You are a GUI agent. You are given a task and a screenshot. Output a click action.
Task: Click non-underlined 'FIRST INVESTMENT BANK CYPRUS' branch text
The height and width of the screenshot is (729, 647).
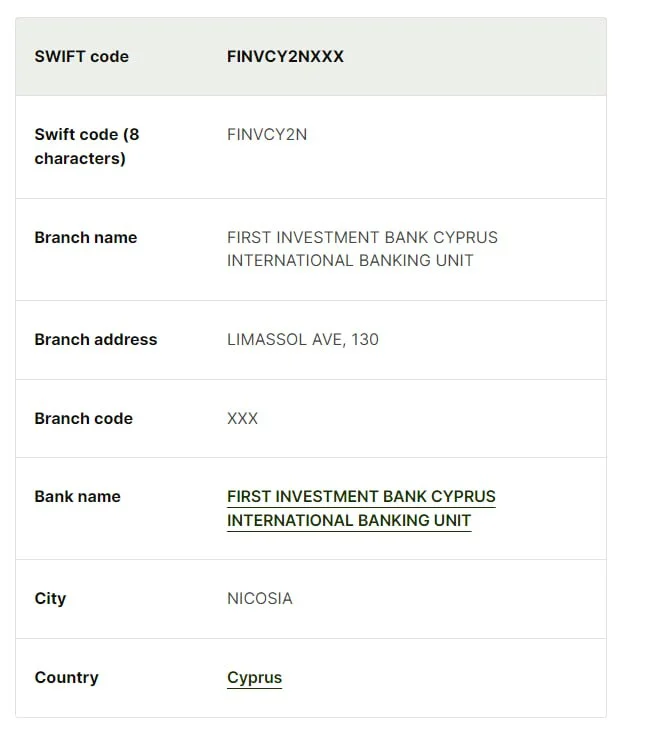click(362, 237)
